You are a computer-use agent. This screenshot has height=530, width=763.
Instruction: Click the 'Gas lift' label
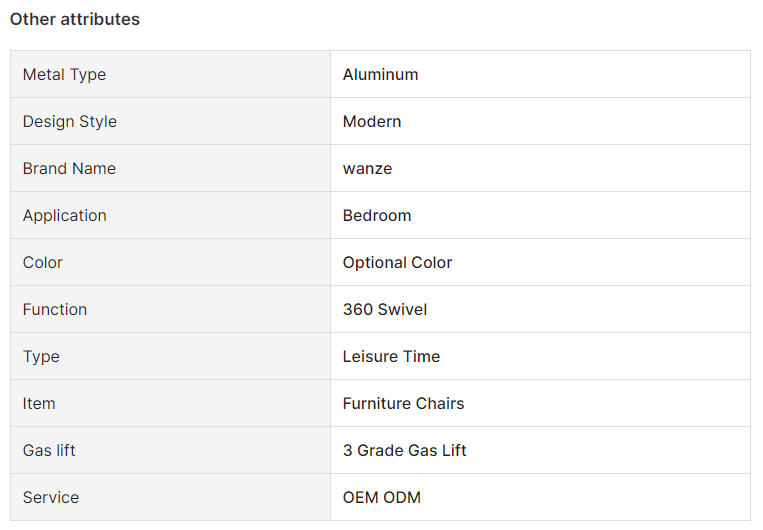click(49, 451)
